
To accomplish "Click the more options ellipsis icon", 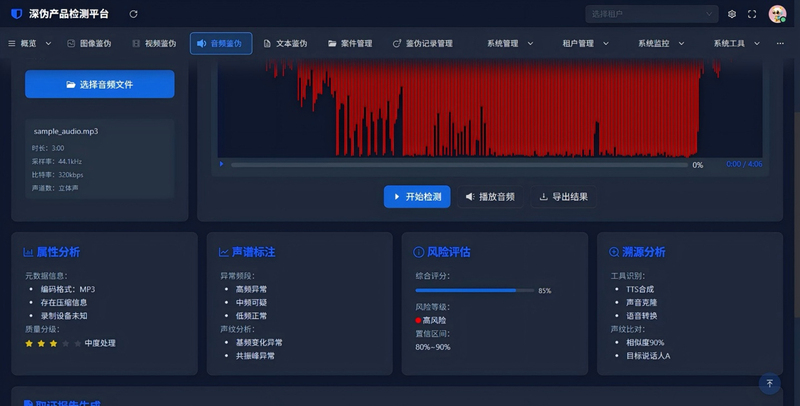I will 780,43.
